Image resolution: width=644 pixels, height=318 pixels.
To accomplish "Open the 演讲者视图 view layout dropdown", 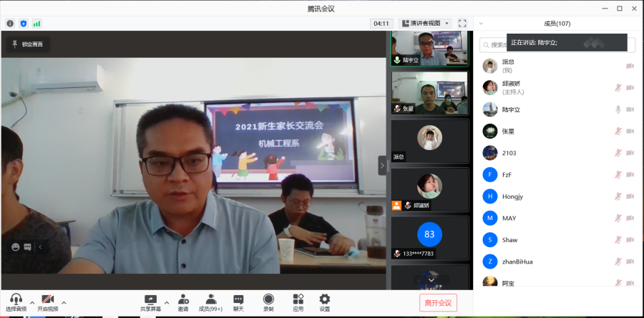I will 426,24.
